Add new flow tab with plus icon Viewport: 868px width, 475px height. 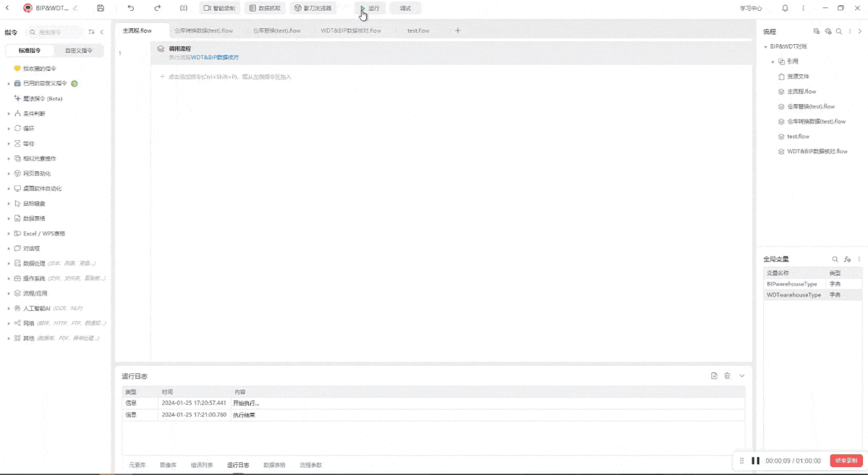pos(458,30)
